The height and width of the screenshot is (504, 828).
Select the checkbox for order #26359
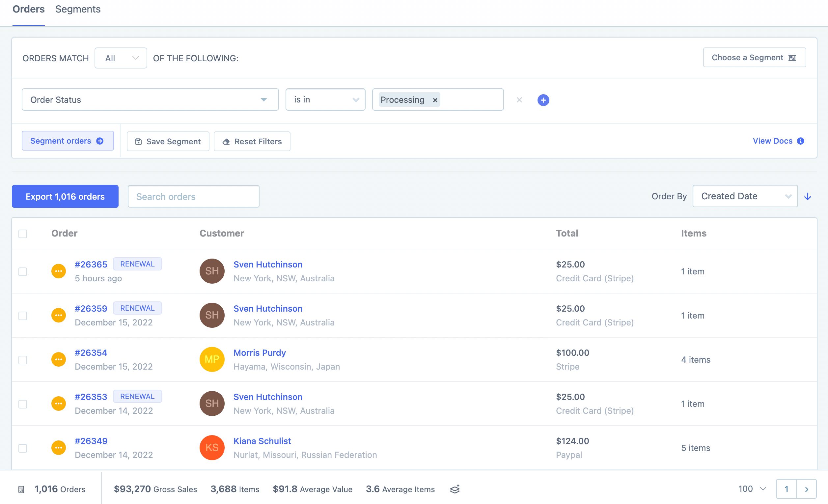pos(22,316)
